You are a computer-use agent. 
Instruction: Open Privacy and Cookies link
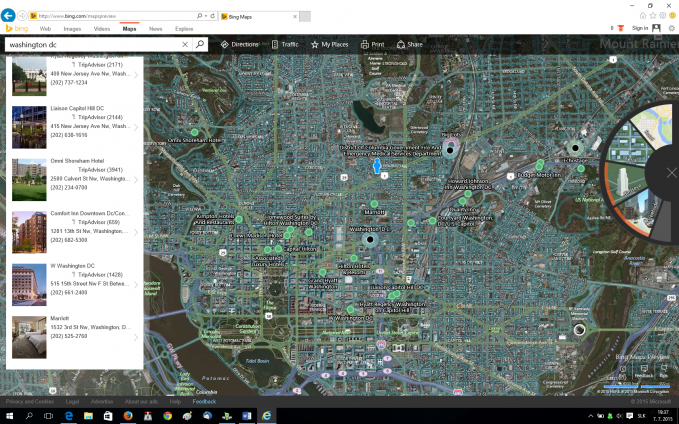30,401
